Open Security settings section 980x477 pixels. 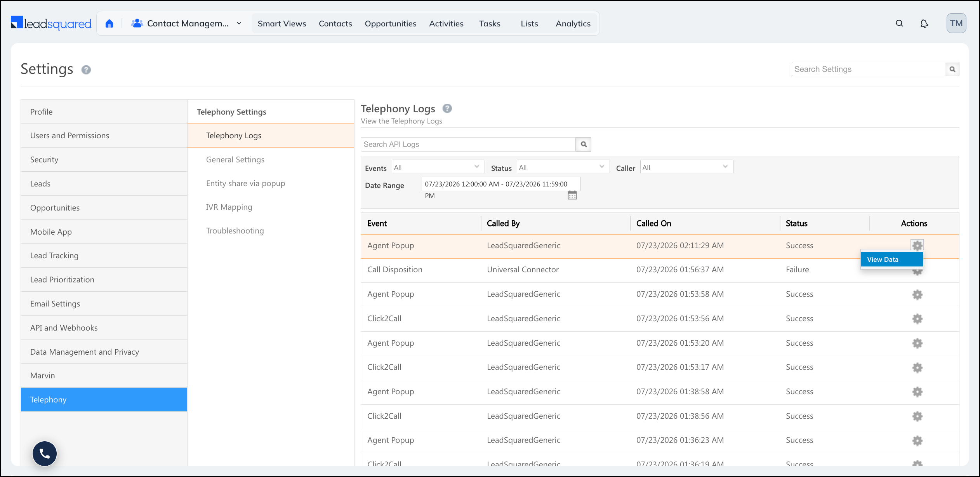point(104,160)
